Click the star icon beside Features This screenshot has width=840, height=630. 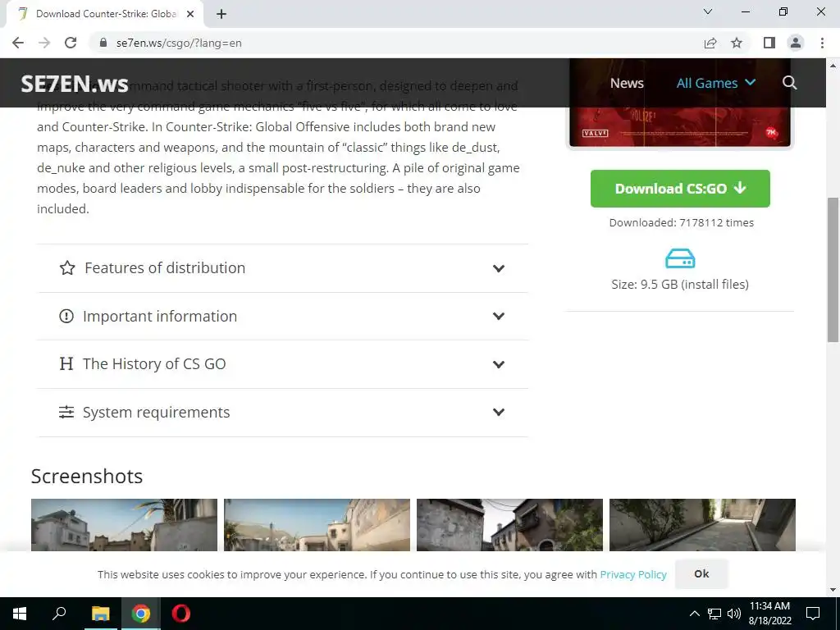(x=67, y=267)
